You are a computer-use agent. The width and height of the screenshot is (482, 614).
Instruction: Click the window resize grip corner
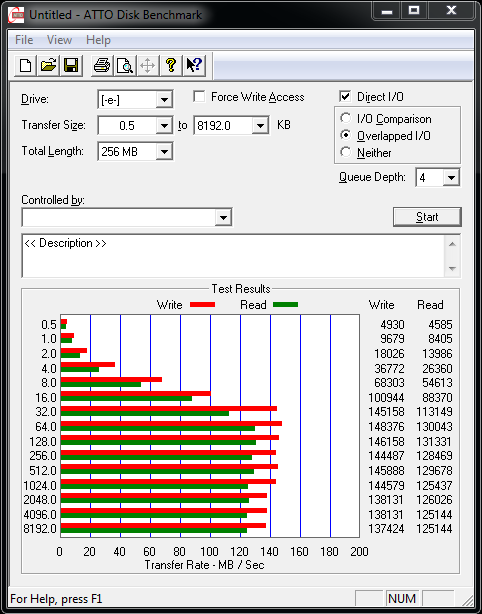click(x=467, y=600)
